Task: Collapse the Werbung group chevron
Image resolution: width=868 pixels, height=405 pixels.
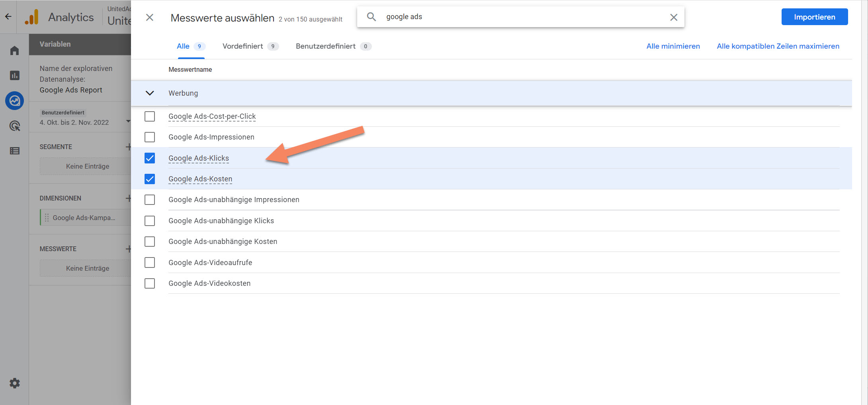Action: [x=150, y=93]
